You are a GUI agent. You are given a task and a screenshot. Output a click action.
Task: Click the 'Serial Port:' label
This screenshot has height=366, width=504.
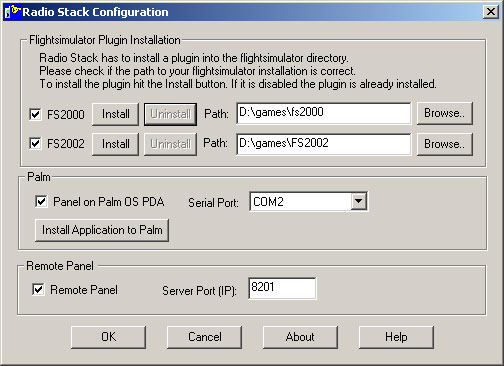click(x=213, y=203)
